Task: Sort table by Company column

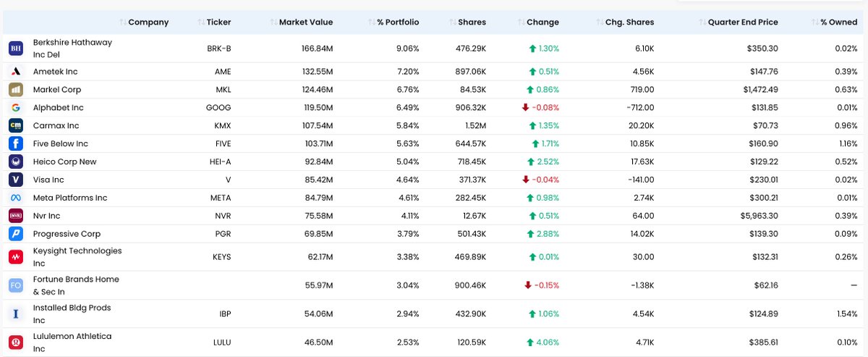Action: click(144, 22)
